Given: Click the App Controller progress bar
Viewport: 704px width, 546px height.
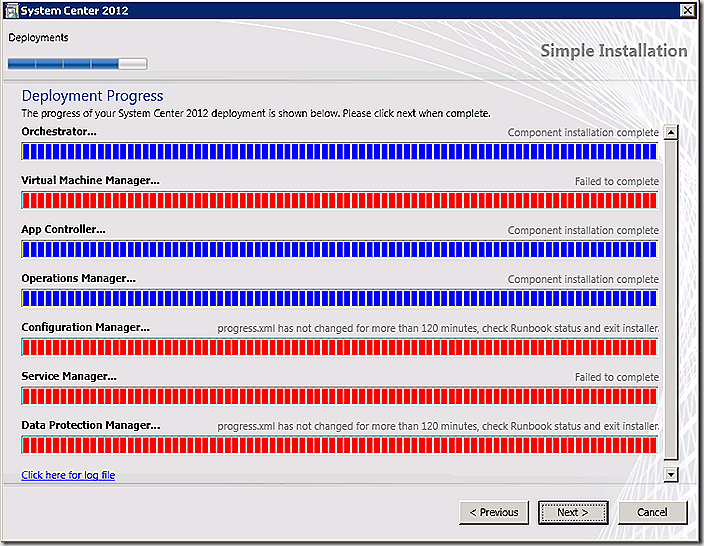Looking at the screenshot, I should 339,249.
